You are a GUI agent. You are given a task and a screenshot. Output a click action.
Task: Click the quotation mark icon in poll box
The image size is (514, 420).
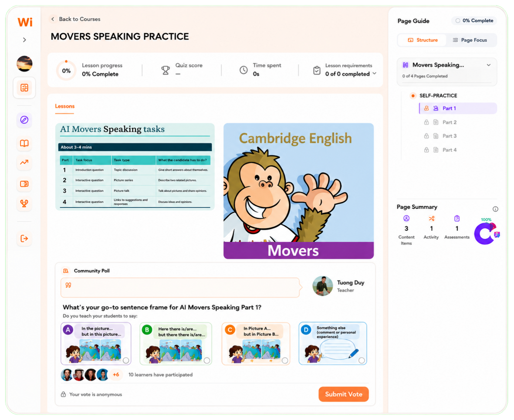(68, 285)
